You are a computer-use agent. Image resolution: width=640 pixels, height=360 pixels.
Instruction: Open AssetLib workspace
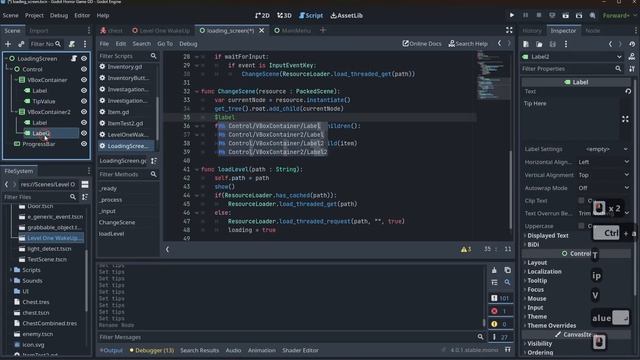(347, 16)
